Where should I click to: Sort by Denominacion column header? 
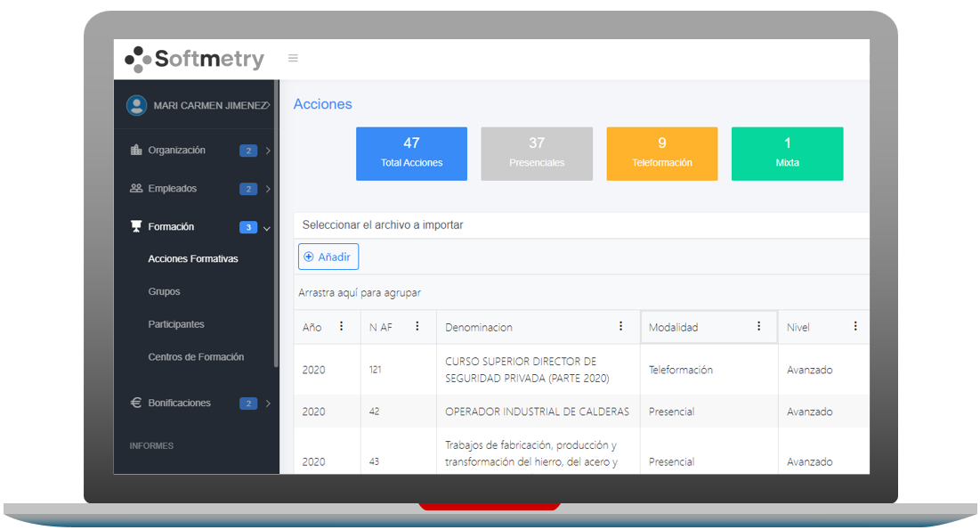[479, 327]
